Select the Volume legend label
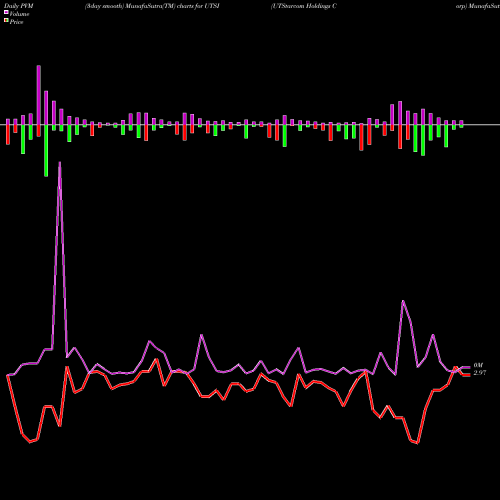 click(19, 14)
